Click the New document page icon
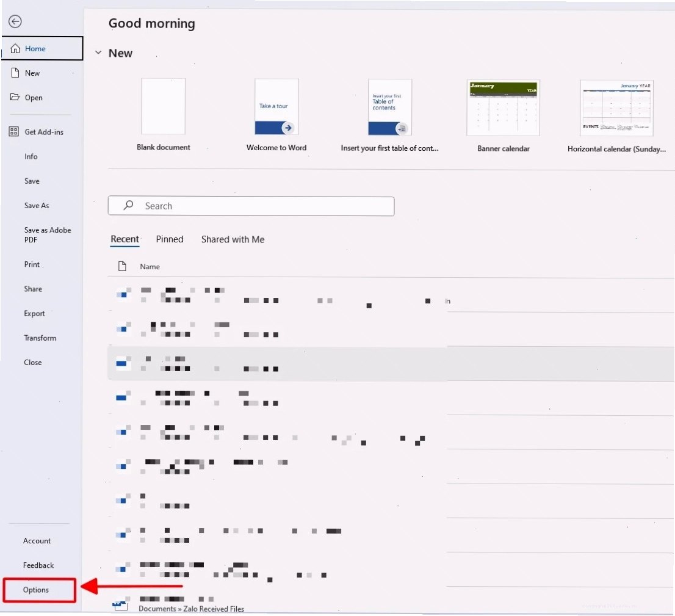Image resolution: width=675 pixels, height=616 pixels. (x=15, y=73)
